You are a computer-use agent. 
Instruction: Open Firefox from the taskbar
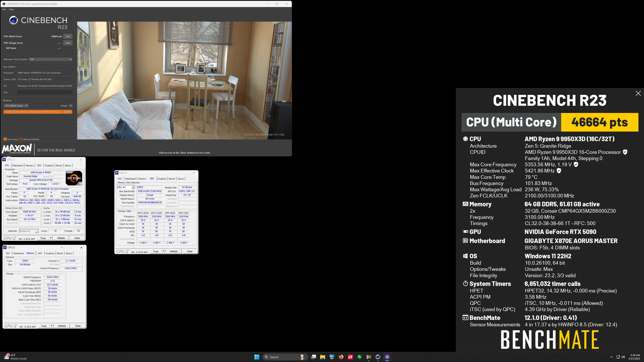click(341, 357)
